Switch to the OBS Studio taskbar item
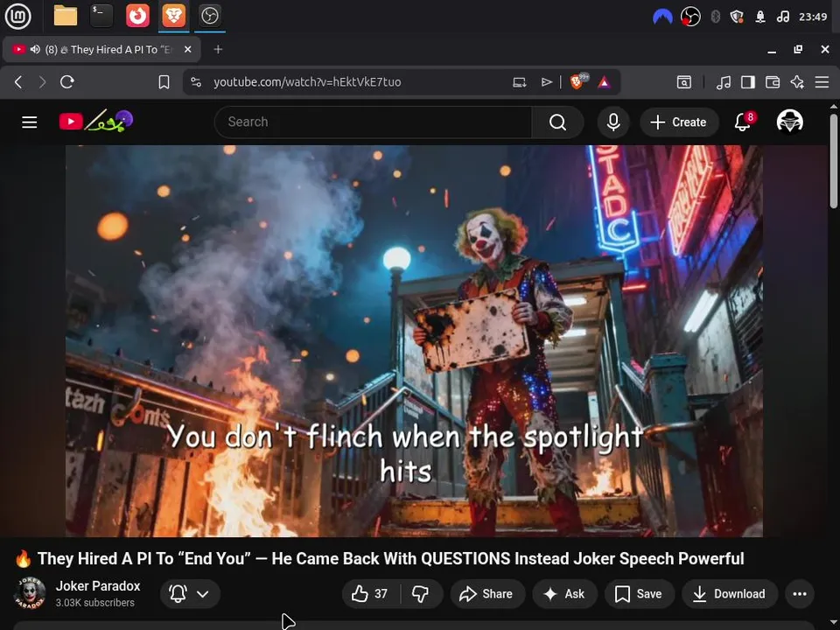The width and height of the screenshot is (840, 630). coord(209,16)
